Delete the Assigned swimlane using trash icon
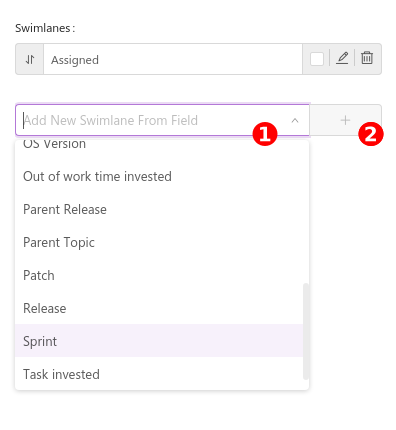 point(367,58)
